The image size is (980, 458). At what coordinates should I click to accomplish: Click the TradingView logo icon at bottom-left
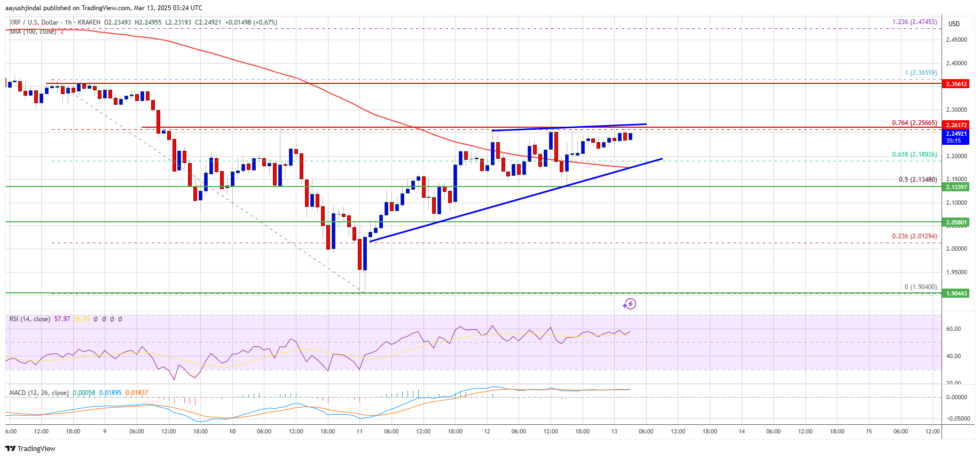pos(10,448)
